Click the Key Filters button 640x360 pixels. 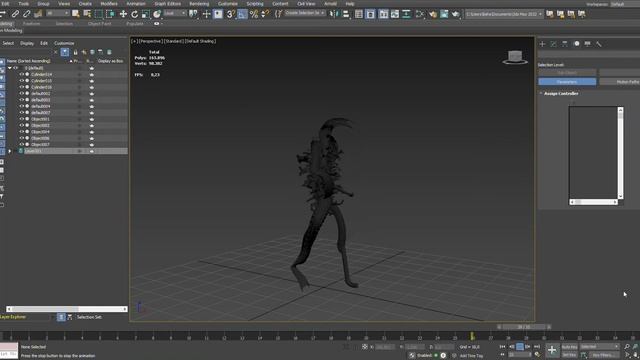(603, 355)
